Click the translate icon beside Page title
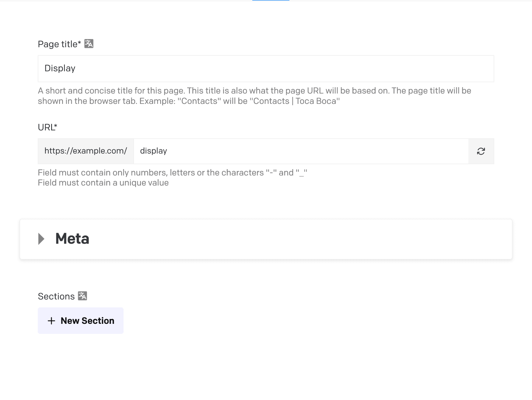 click(x=89, y=44)
